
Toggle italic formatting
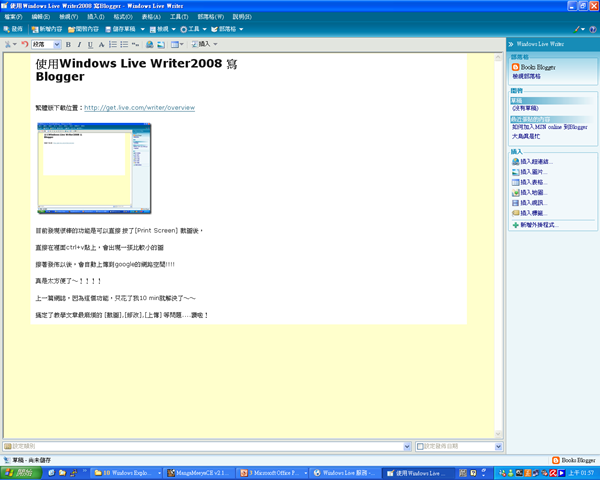[79, 44]
